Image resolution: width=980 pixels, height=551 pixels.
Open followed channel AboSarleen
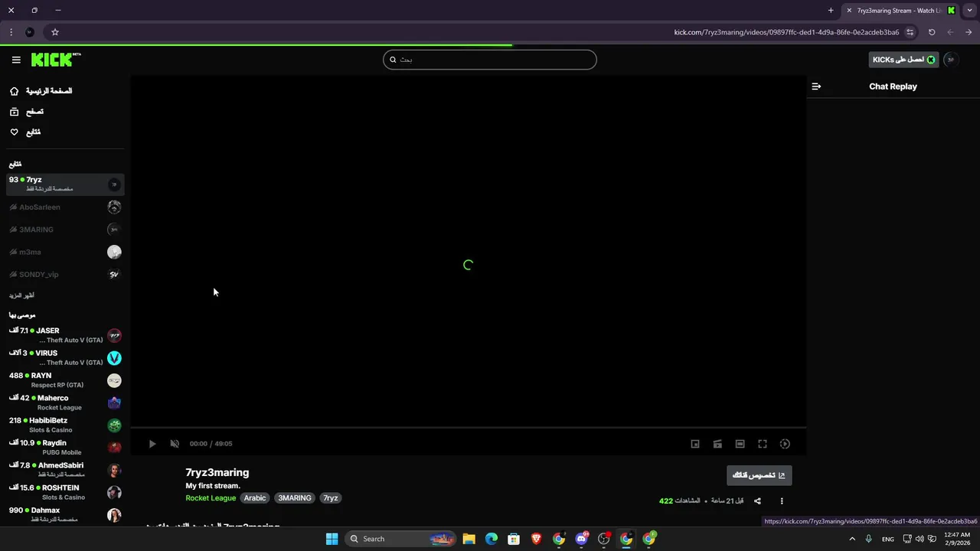pos(65,207)
